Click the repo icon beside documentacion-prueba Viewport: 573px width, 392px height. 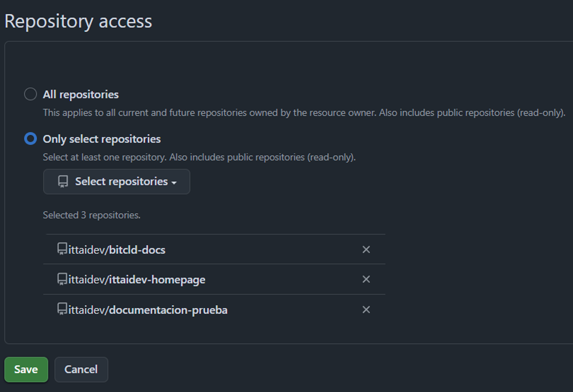pos(61,309)
